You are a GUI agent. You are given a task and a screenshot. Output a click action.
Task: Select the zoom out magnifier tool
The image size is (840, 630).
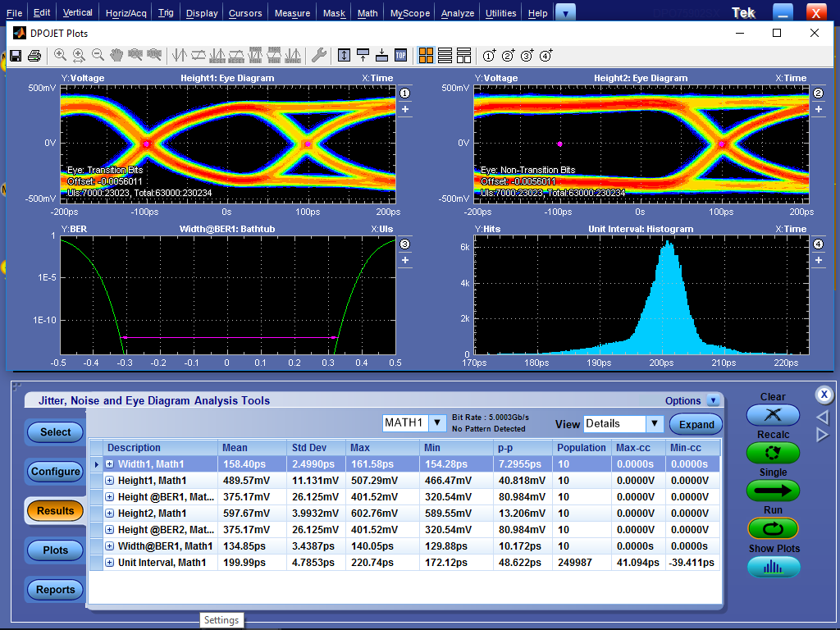coord(98,55)
